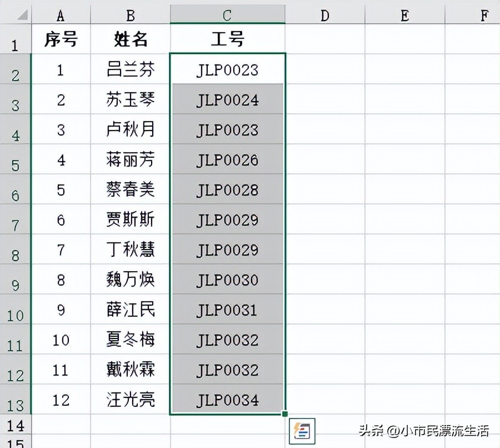Select column D header

(x=325, y=14)
